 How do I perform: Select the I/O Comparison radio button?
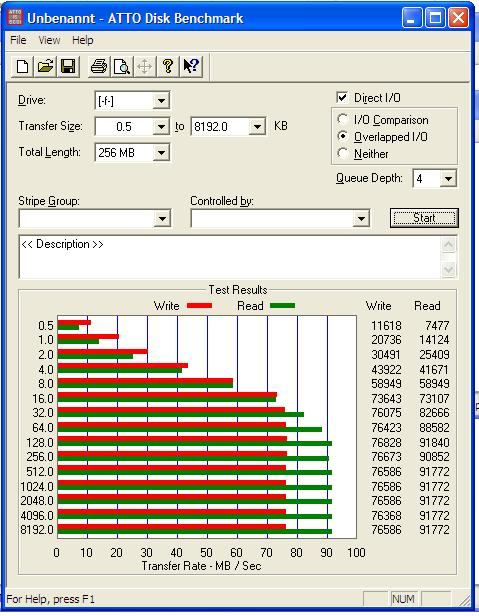click(x=343, y=119)
